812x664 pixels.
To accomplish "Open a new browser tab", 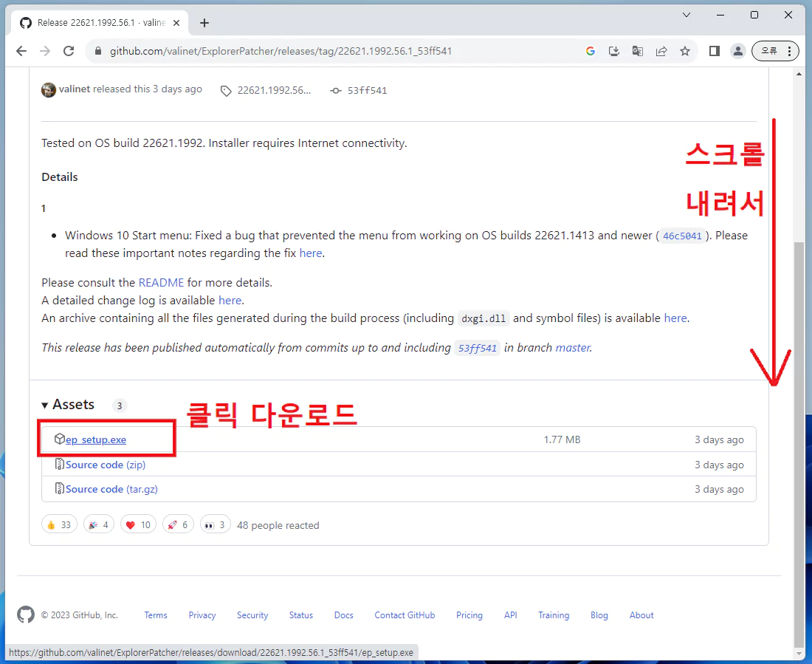I will click(204, 23).
